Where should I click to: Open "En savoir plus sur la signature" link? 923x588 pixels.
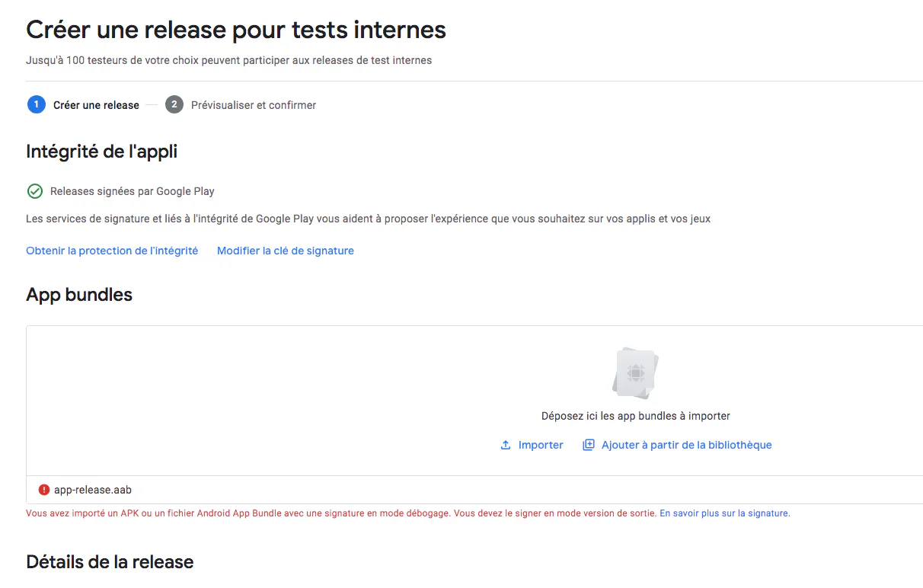[x=724, y=513]
